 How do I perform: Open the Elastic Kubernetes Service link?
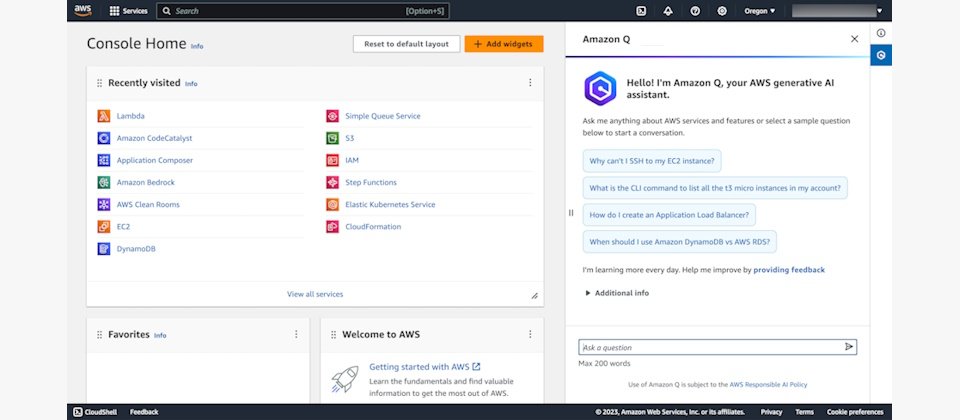click(x=390, y=204)
